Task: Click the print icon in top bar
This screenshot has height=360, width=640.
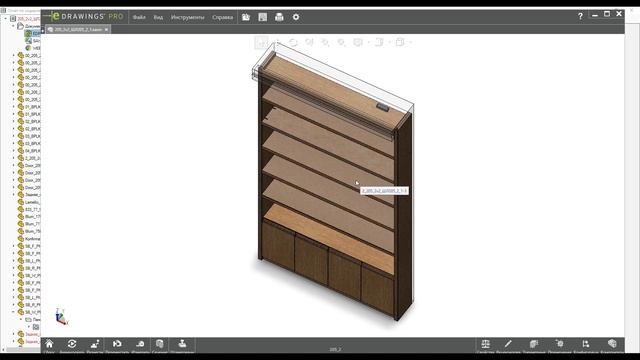Action: click(x=279, y=17)
